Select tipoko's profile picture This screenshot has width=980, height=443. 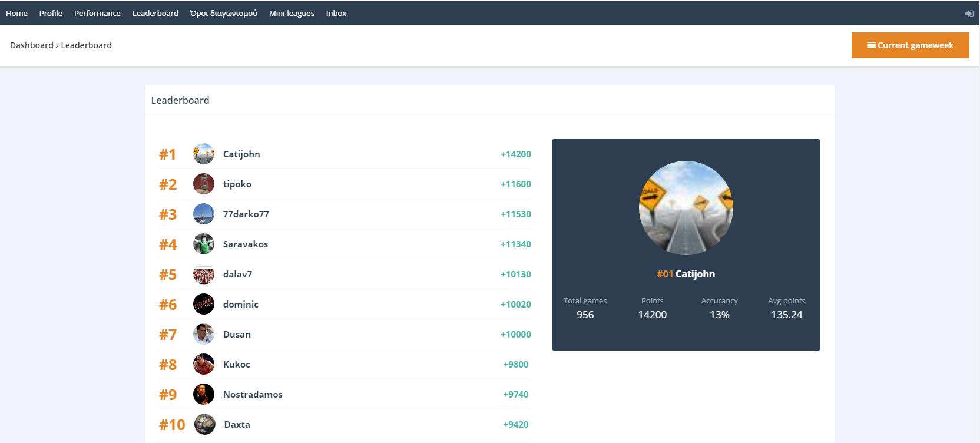click(204, 184)
